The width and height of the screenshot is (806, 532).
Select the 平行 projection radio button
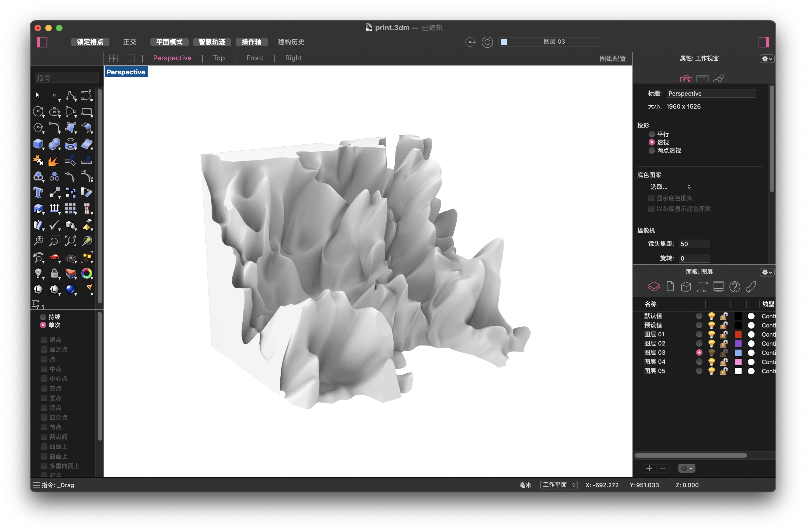651,134
